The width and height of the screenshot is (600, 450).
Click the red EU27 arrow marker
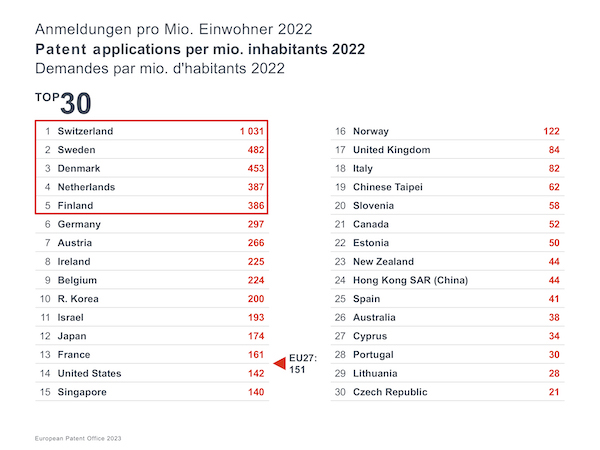pos(279,362)
